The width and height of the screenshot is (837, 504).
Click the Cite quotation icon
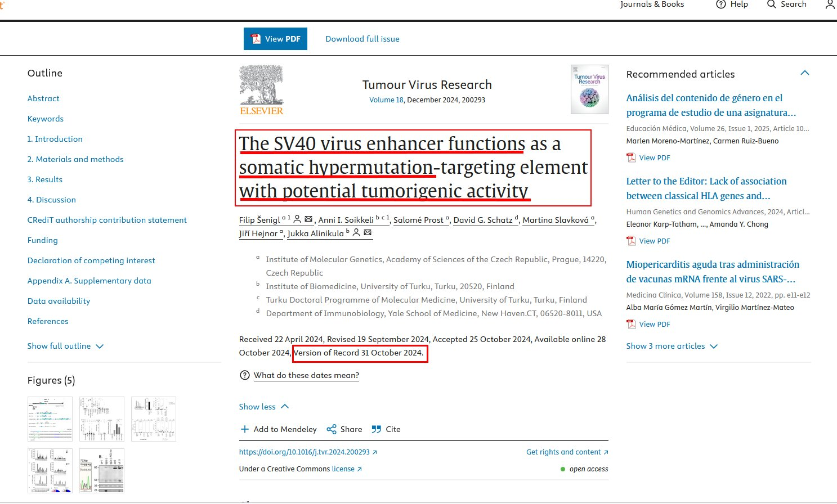pyautogui.click(x=377, y=429)
